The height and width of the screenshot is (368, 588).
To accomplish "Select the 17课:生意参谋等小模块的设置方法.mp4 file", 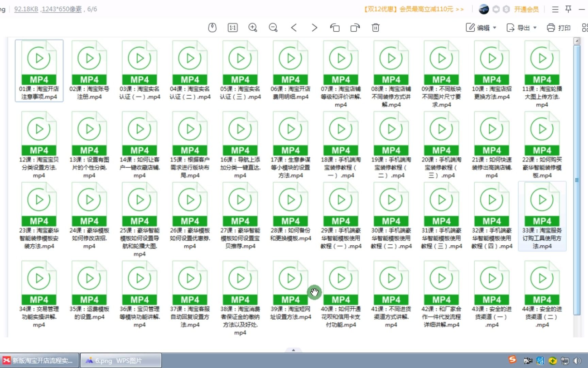I will click(291, 145).
